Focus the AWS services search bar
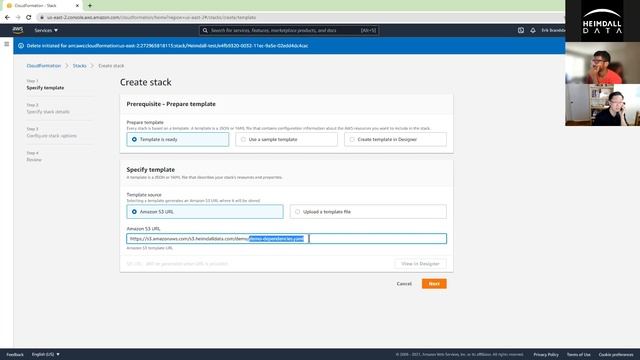Viewport: 640px width, 360px height. coord(289,30)
